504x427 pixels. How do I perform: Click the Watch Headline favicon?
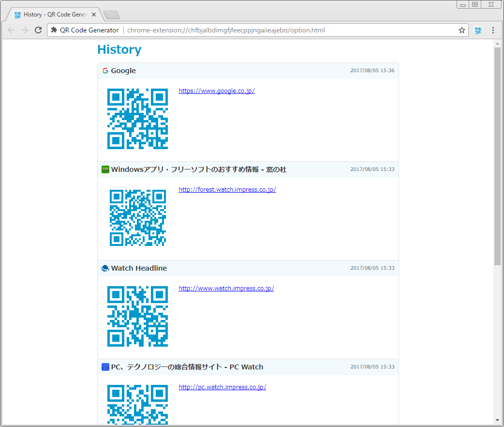click(105, 268)
